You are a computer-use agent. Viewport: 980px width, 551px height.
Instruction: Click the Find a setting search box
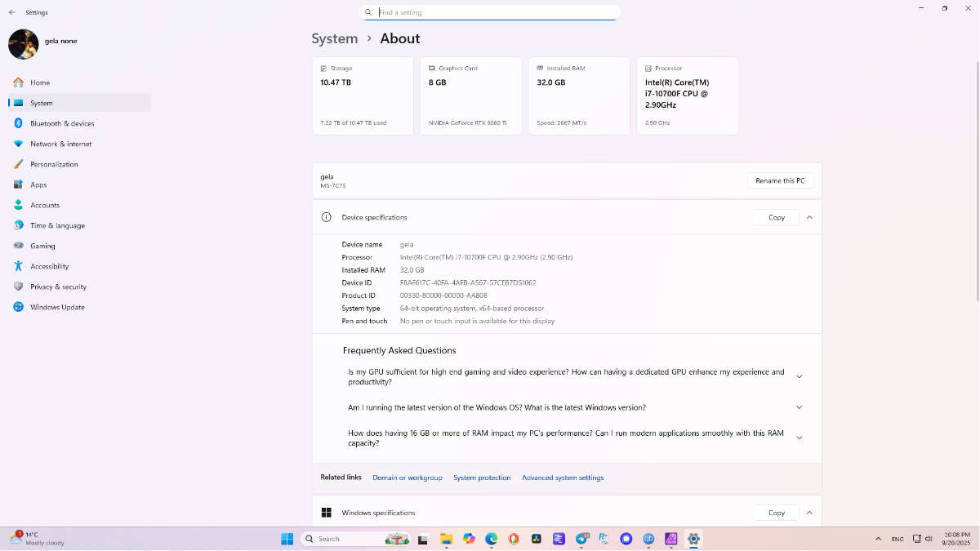coord(494,12)
